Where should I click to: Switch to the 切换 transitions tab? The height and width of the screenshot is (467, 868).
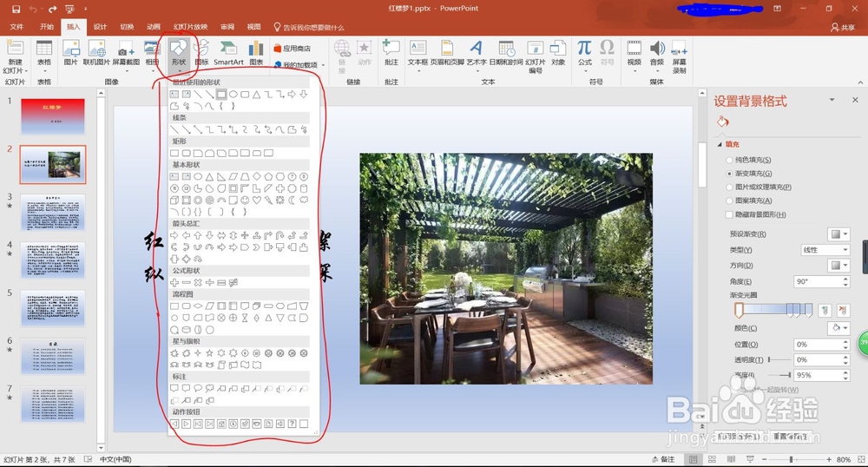coord(127,27)
